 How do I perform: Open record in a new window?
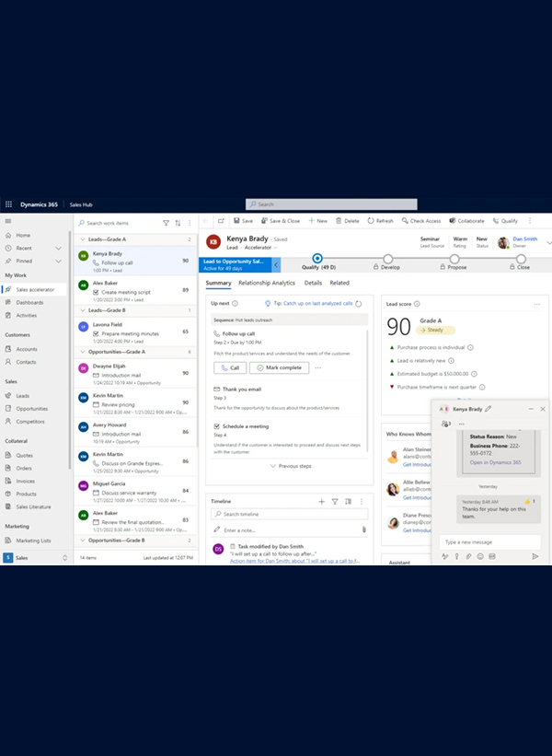(x=221, y=221)
